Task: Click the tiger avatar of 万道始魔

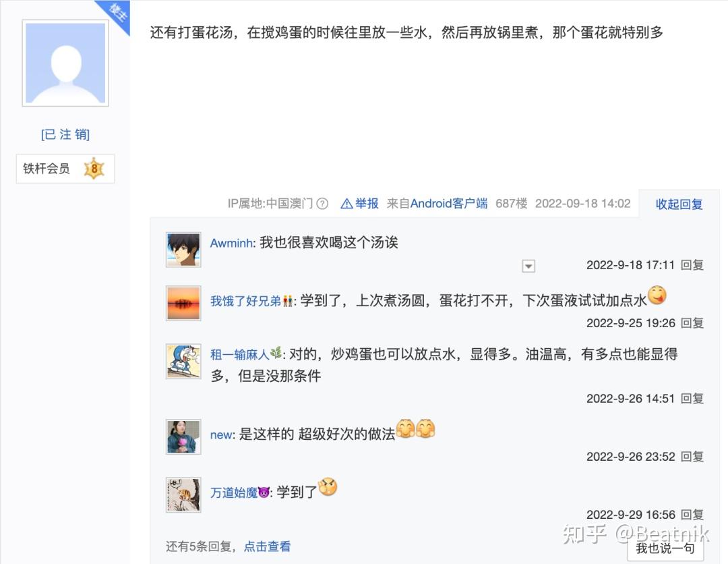Action: (183, 495)
